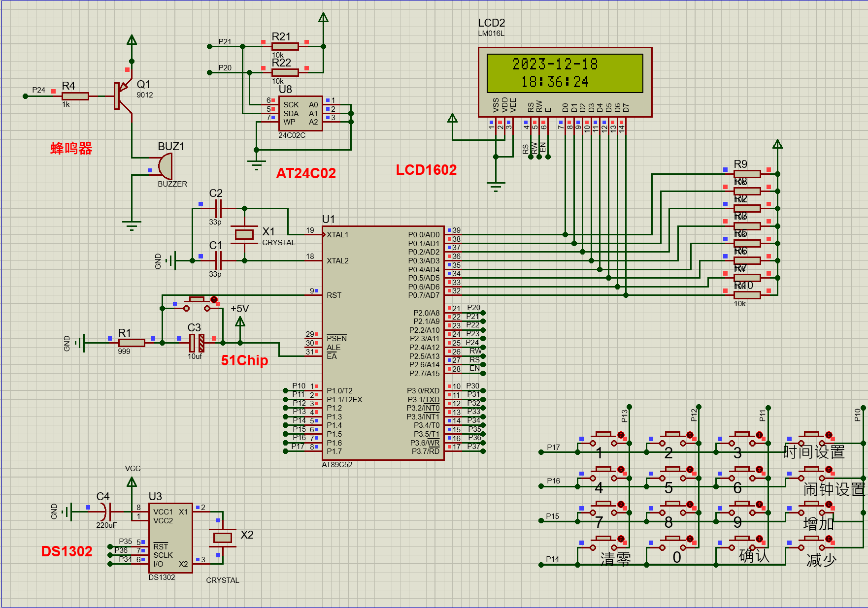Click the Q1 9012 transistor symbol
Viewport: 868px width, 608px height.
click(x=123, y=96)
